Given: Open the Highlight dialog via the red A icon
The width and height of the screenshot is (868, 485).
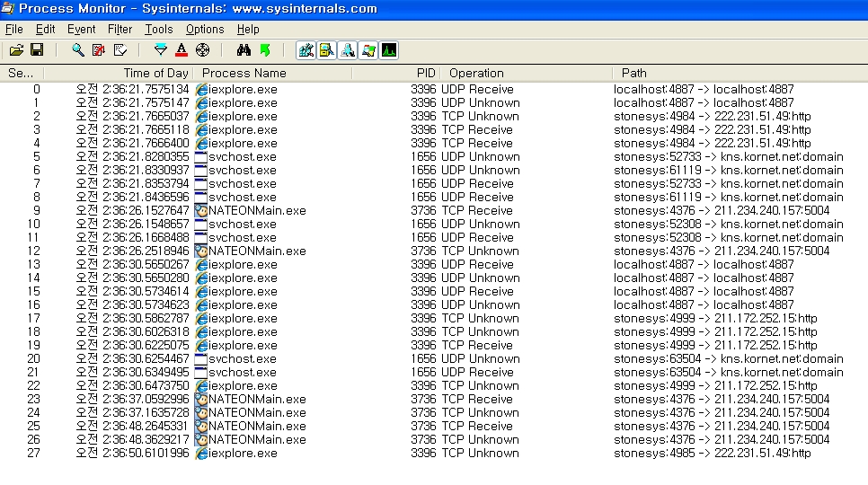Looking at the screenshot, I should (x=181, y=50).
